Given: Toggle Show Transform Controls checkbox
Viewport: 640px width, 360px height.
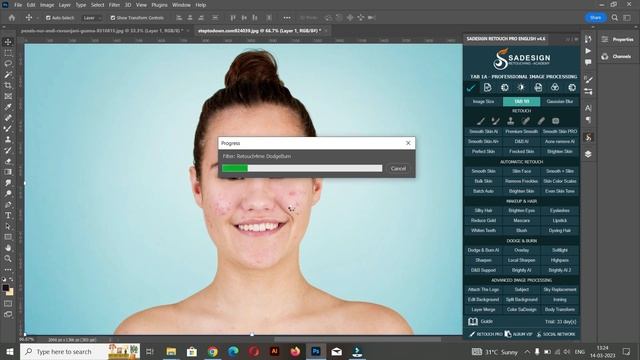Looking at the screenshot, I should tap(113, 18).
